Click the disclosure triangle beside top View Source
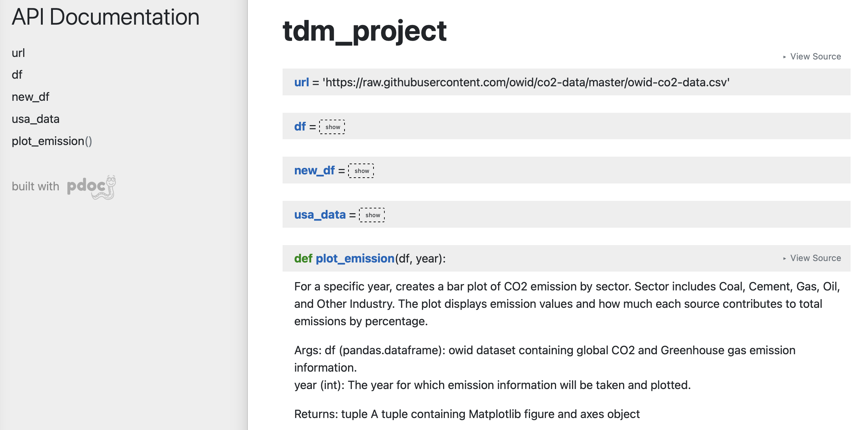This screenshot has width=868, height=430. [785, 56]
